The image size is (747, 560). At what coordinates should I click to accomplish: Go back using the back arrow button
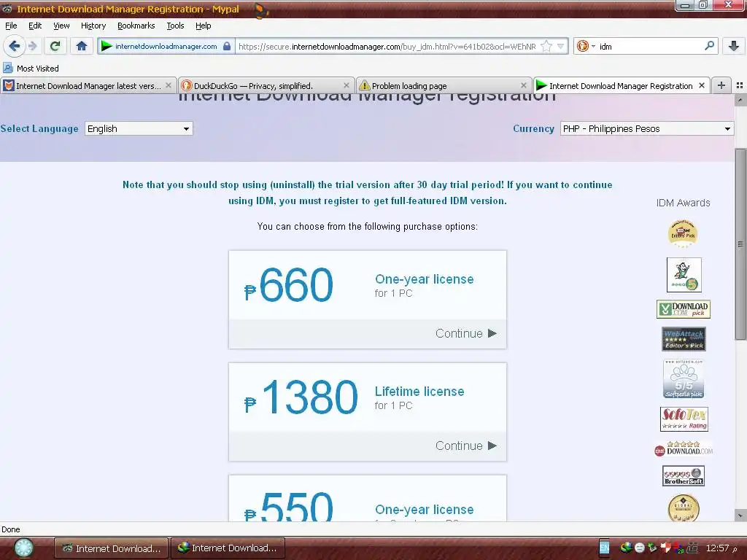pos(14,46)
